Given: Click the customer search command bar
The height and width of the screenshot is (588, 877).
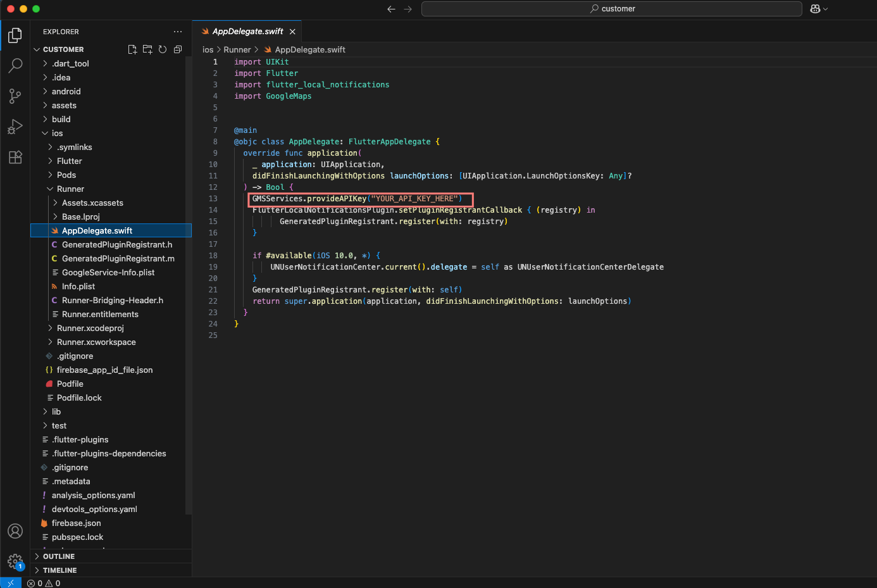Looking at the screenshot, I should click(x=611, y=9).
